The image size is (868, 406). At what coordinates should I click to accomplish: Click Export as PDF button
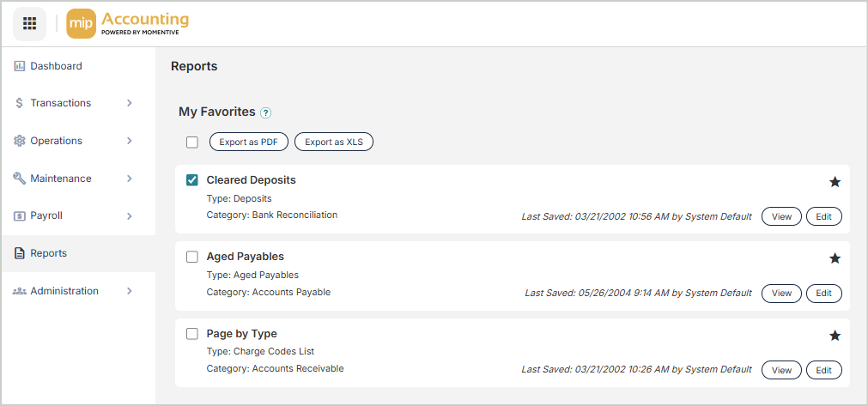pyautogui.click(x=248, y=142)
